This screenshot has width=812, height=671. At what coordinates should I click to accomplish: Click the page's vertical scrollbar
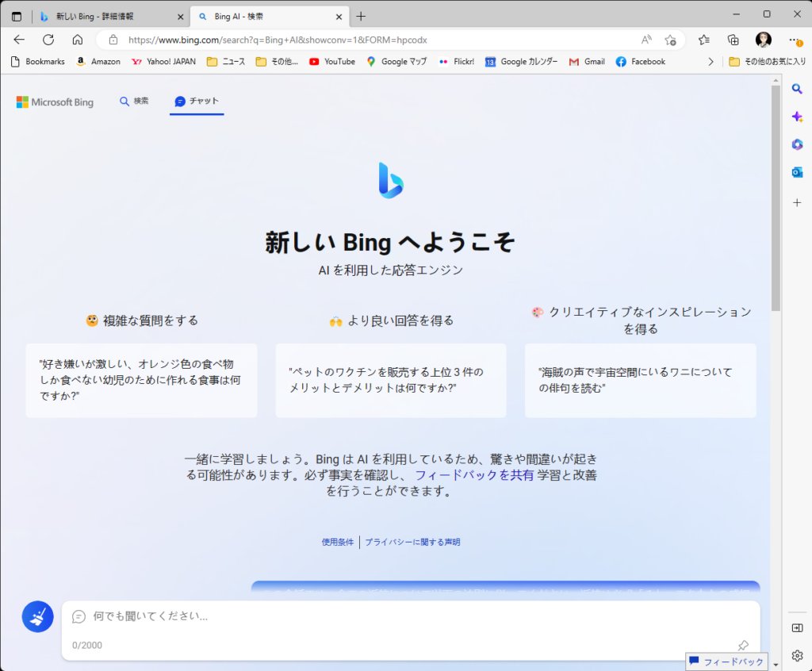pyautogui.click(x=776, y=198)
